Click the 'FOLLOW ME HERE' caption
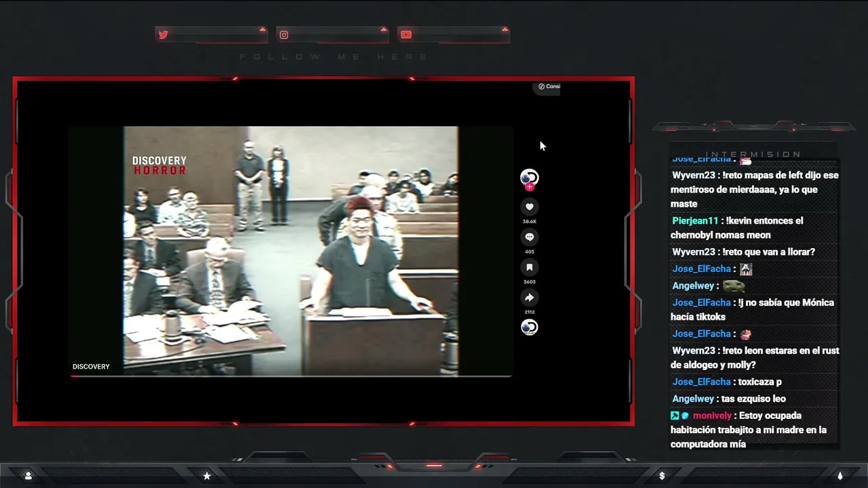Screen dimensions: 868x488 [x=334, y=57]
